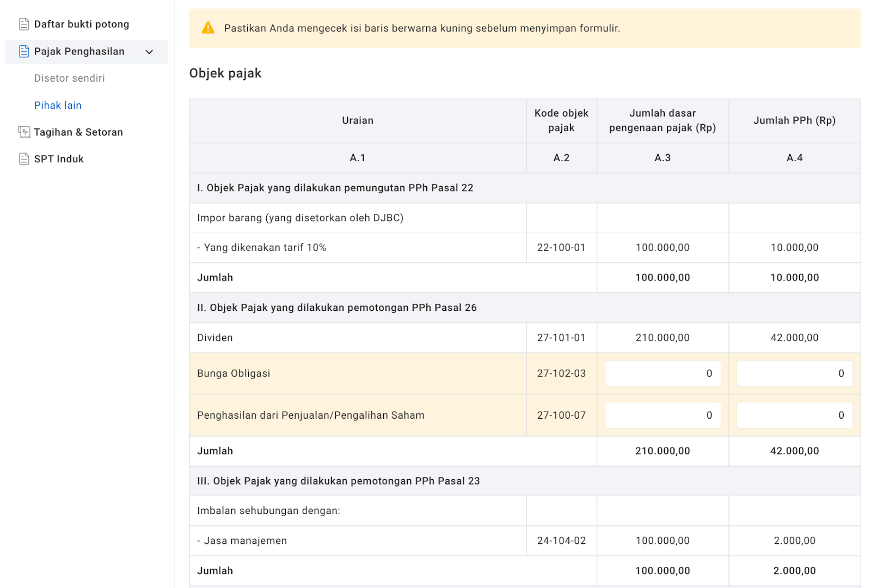Select Disetor sendiri submenu
This screenshot has height=588, width=871.
coord(70,78)
